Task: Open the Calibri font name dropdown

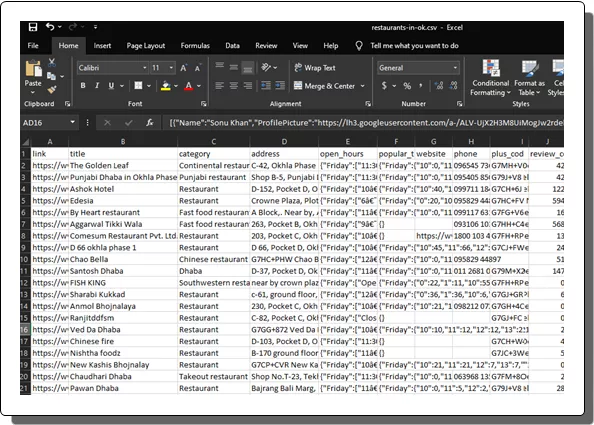Action: pos(144,68)
